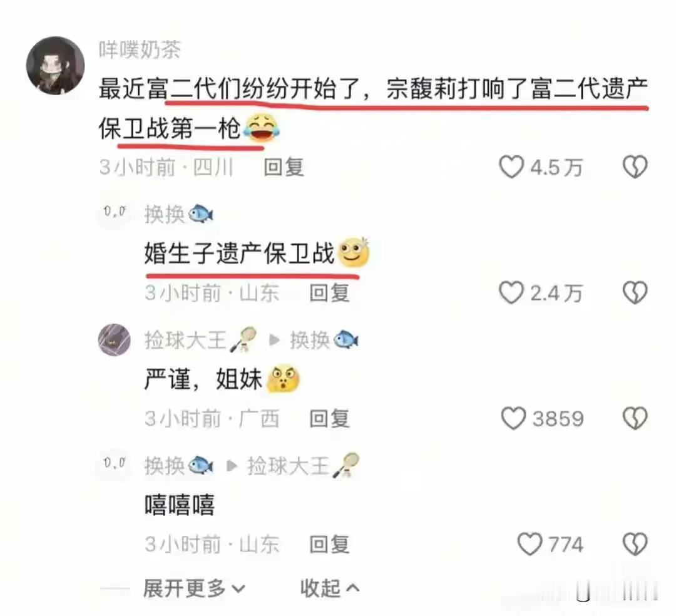Image resolution: width=676 pixels, height=616 pixels.
Task: Expand more replies with 展开更多
Action: (x=194, y=588)
